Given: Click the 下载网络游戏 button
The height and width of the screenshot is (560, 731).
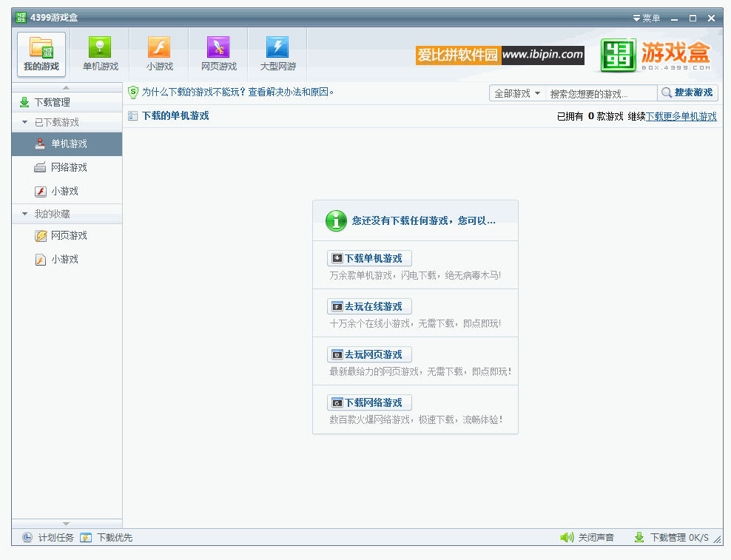Looking at the screenshot, I should tap(369, 402).
